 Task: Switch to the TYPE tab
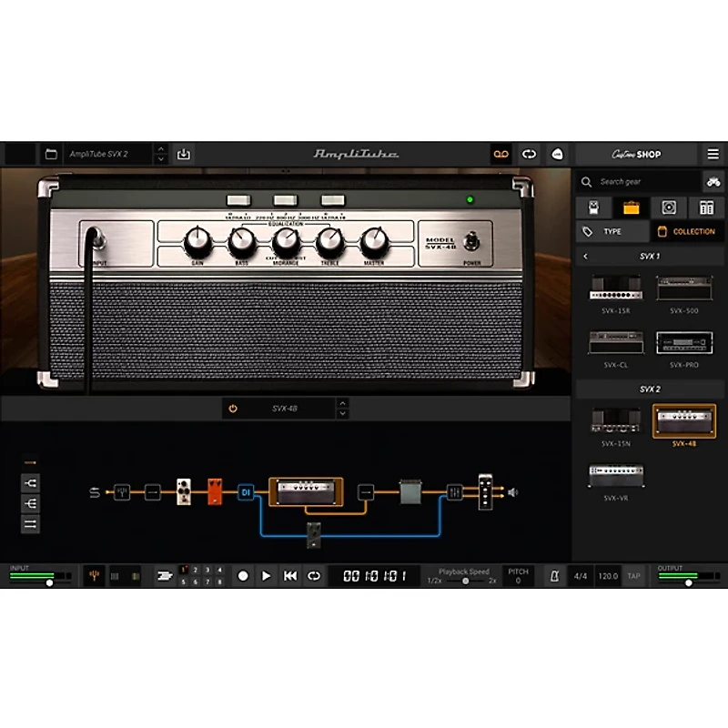tap(612, 232)
